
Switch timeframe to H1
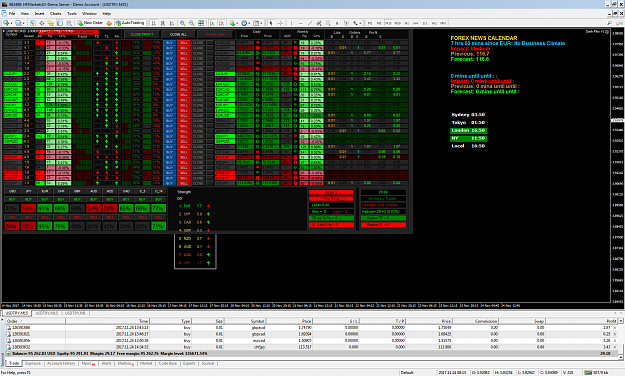point(407,23)
